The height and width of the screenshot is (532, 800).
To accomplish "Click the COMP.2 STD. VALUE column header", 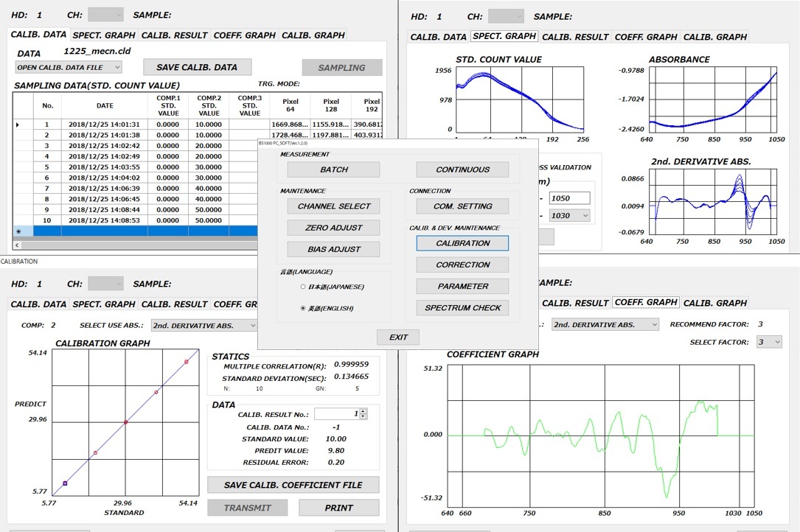I will [x=209, y=105].
